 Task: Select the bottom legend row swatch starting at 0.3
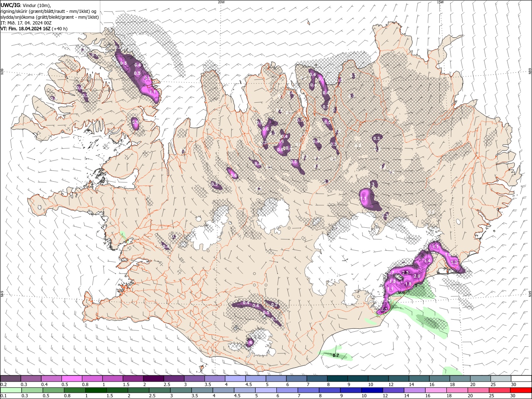(x=32, y=390)
